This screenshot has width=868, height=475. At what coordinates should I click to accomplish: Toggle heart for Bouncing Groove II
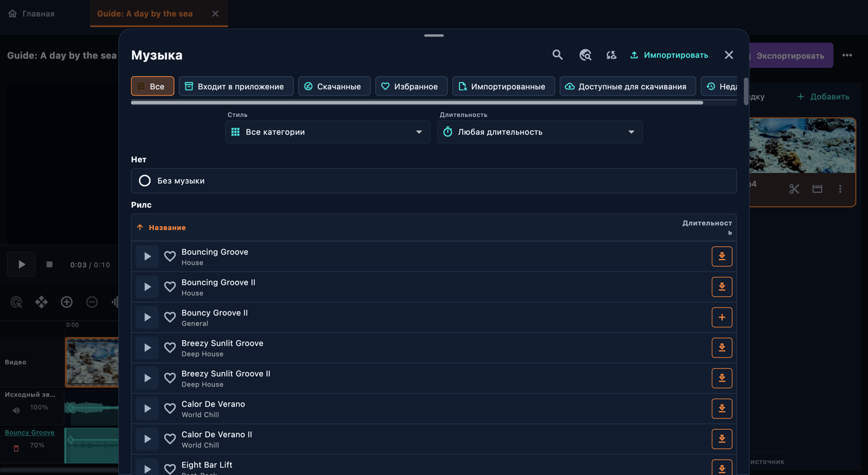tap(170, 287)
